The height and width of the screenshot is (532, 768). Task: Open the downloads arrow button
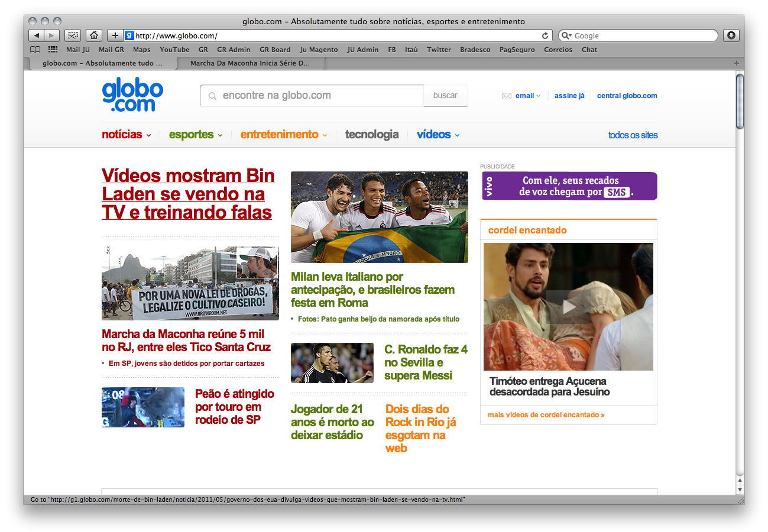(x=731, y=35)
